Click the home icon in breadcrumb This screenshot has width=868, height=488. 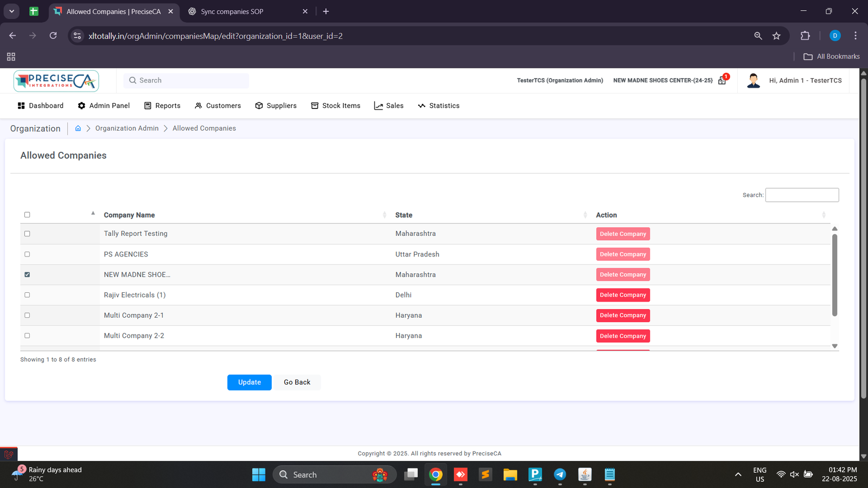tap(78, 129)
